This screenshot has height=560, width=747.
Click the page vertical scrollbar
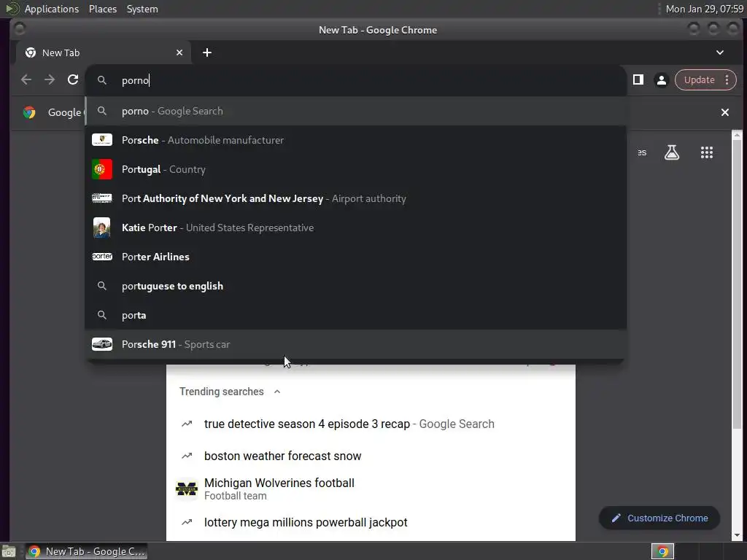[737, 286]
